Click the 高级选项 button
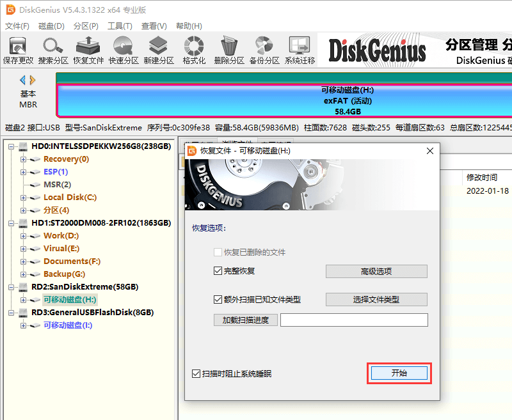Viewport: 512px width, 420px height. [376, 270]
